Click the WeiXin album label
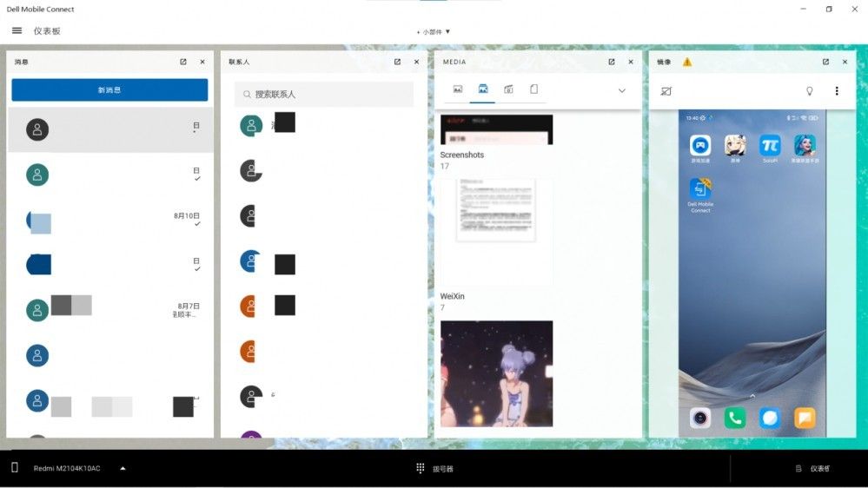 pos(453,297)
